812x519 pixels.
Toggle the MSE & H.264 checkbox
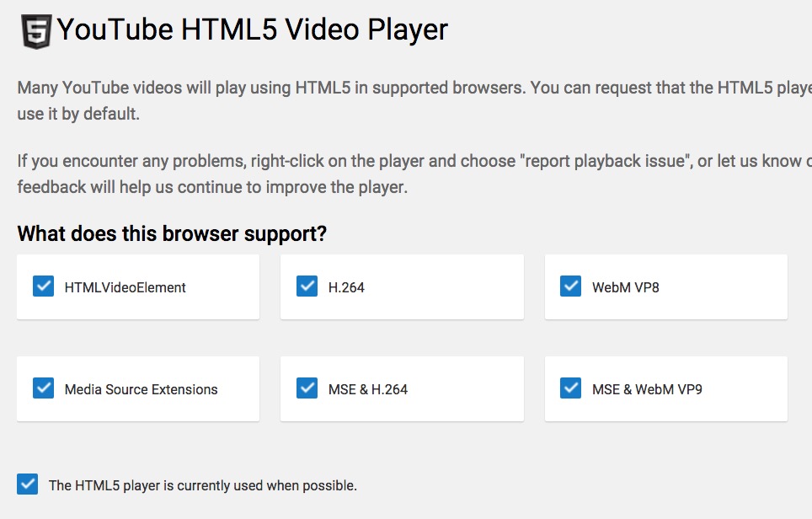coord(307,388)
